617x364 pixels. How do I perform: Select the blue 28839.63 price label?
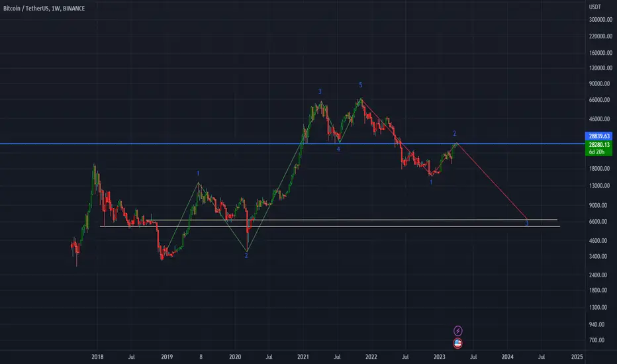[599, 136]
